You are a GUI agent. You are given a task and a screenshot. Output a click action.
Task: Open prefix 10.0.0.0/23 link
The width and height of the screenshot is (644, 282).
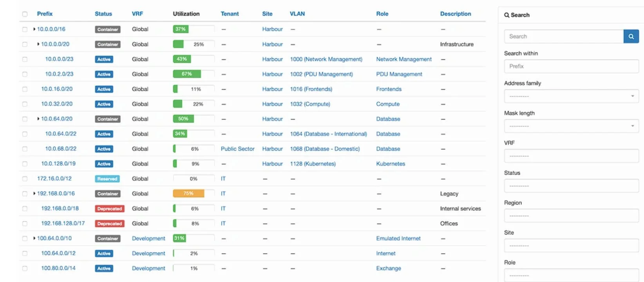coord(59,59)
